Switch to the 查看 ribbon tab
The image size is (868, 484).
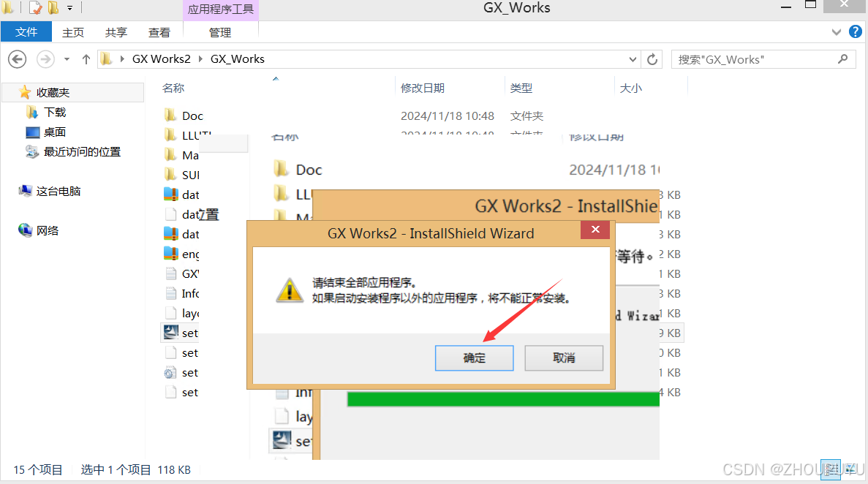click(x=159, y=32)
